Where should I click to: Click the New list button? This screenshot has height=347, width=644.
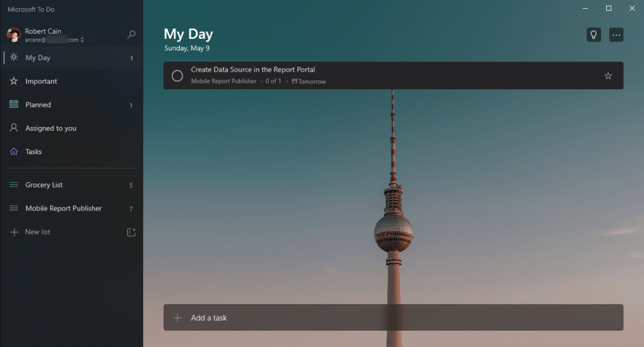click(38, 232)
